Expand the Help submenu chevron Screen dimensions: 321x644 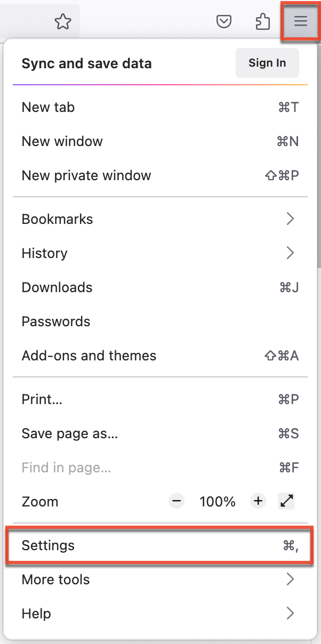290,614
